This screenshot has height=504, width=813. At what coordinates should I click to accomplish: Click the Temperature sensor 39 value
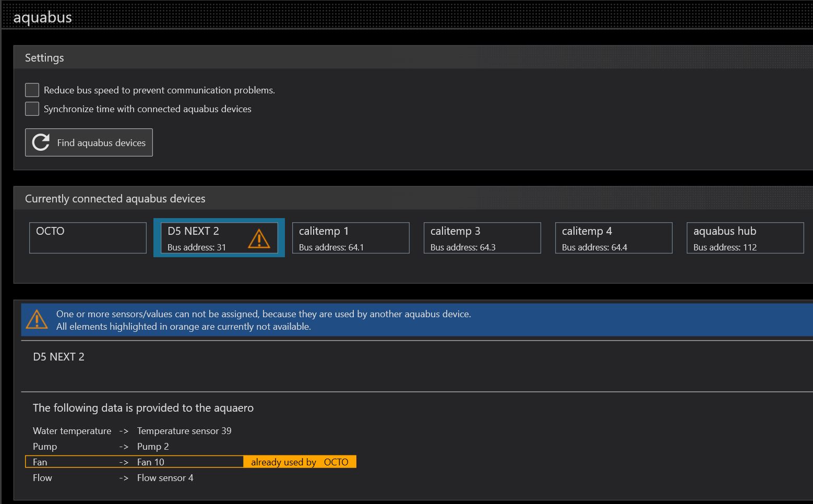(184, 431)
